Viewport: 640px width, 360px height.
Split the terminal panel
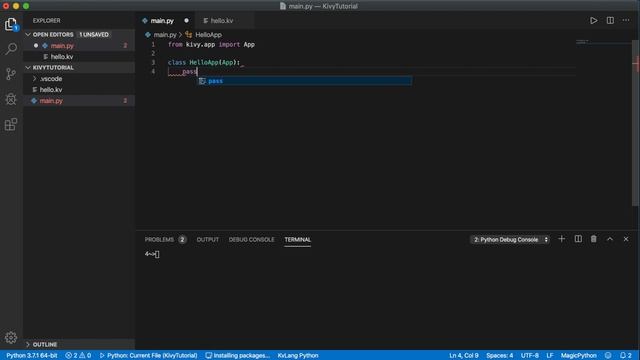click(x=578, y=239)
